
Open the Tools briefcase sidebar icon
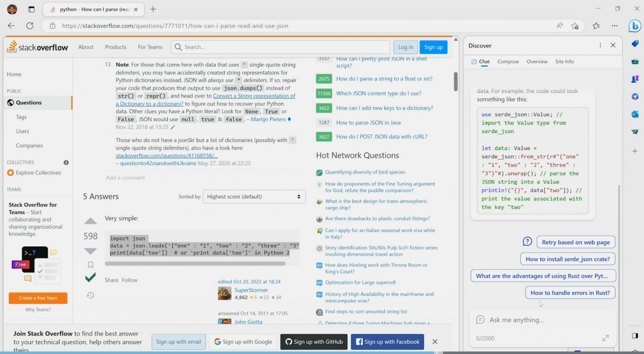[x=635, y=62]
